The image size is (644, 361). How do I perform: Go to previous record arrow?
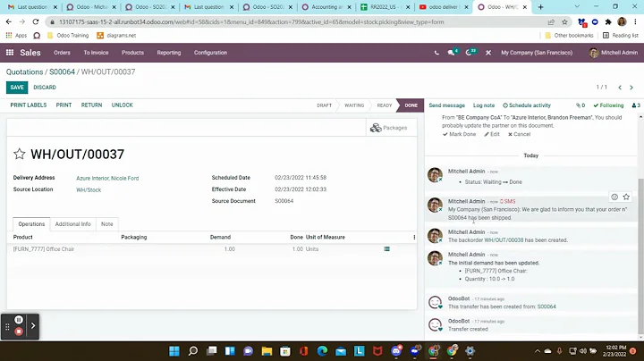tap(620, 88)
